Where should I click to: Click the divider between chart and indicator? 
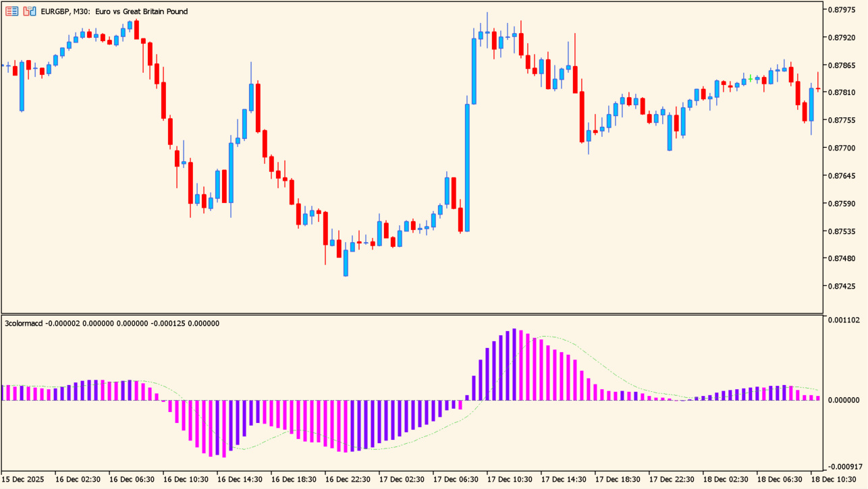[412, 314]
